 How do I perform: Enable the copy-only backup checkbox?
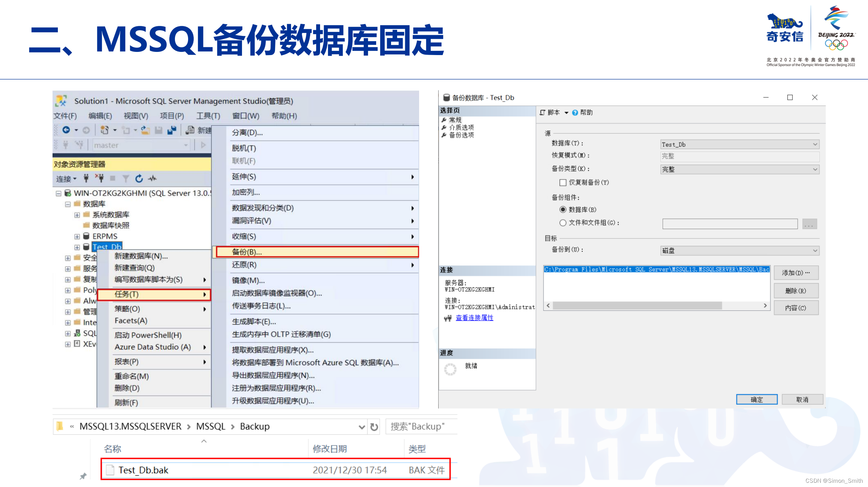pyautogui.click(x=563, y=183)
